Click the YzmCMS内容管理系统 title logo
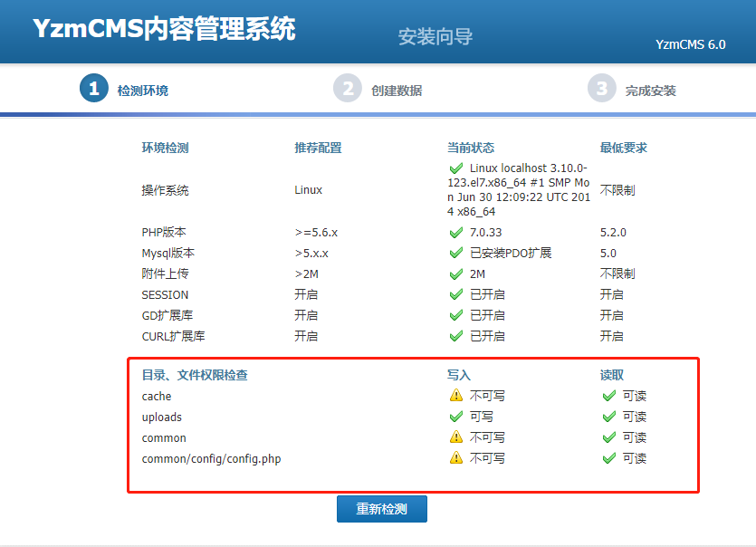This screenshot has width=756, height=547. coord(164,28)
